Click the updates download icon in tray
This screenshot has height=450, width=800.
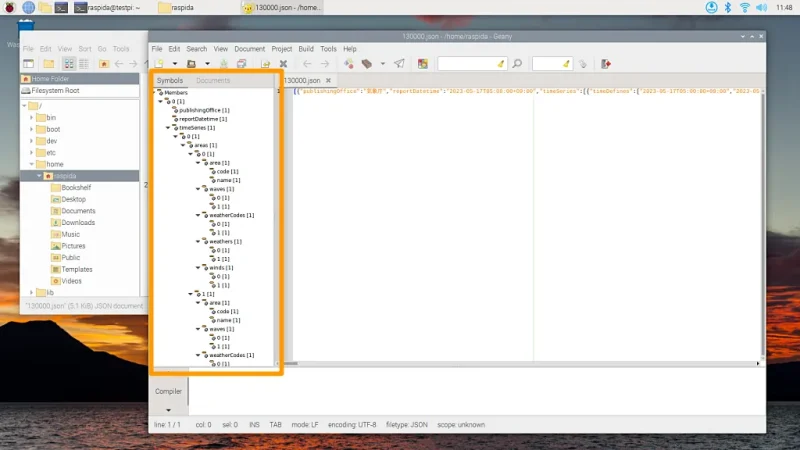(711, 7)
